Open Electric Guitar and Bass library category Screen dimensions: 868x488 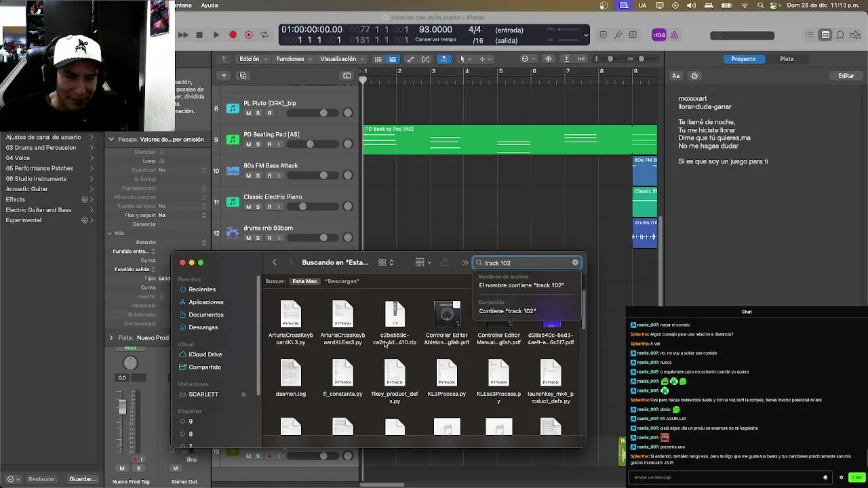point(48,209)
